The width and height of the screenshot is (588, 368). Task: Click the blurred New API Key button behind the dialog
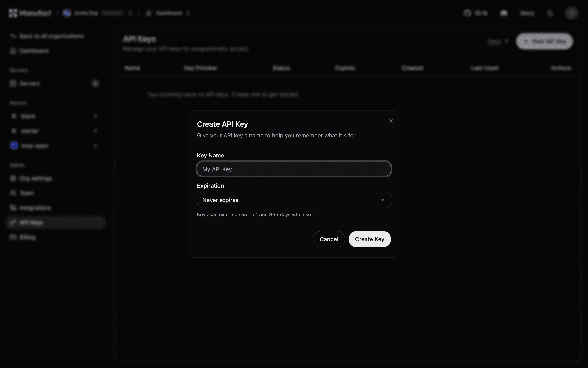click(544, 41)
